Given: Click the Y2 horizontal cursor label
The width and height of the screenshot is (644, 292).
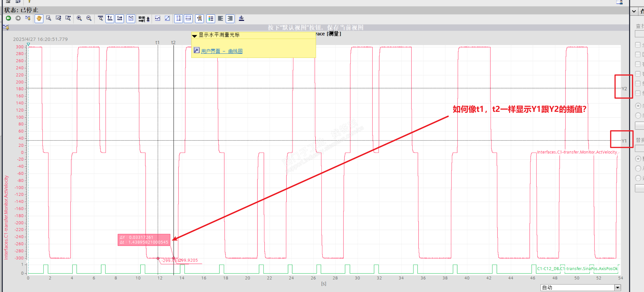Looking at the screenshot, I should coord(624,89).
